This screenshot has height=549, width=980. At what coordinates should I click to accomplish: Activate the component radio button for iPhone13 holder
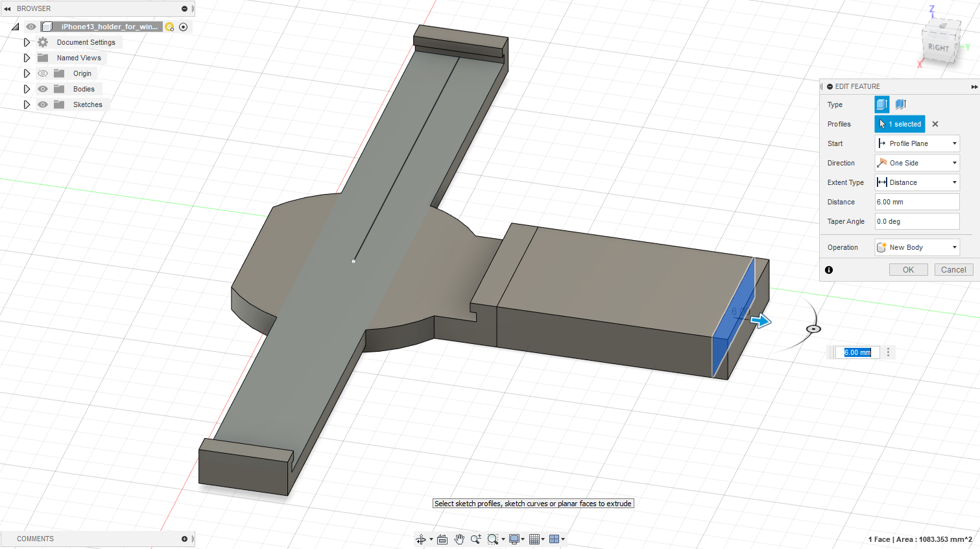click(x=184, y=27)
